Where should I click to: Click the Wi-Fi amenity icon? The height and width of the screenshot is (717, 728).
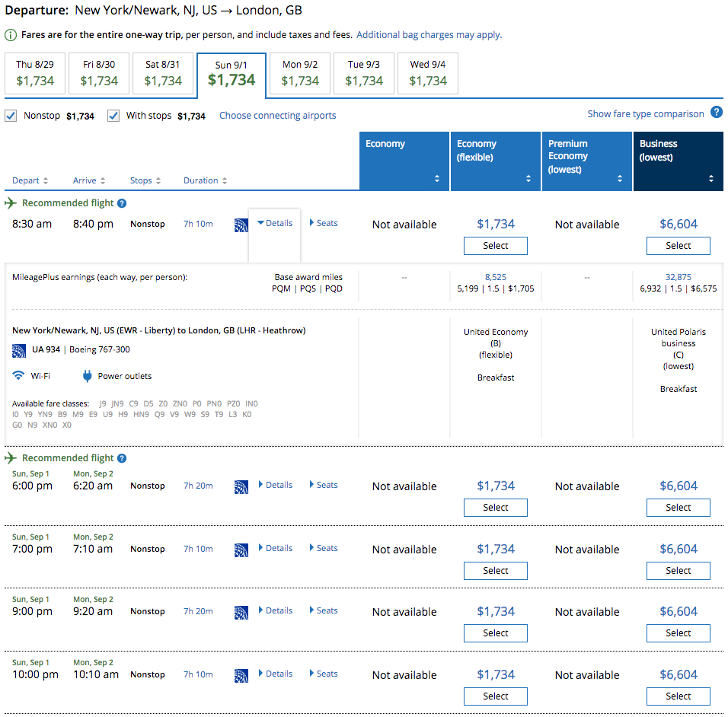[18, 376]
